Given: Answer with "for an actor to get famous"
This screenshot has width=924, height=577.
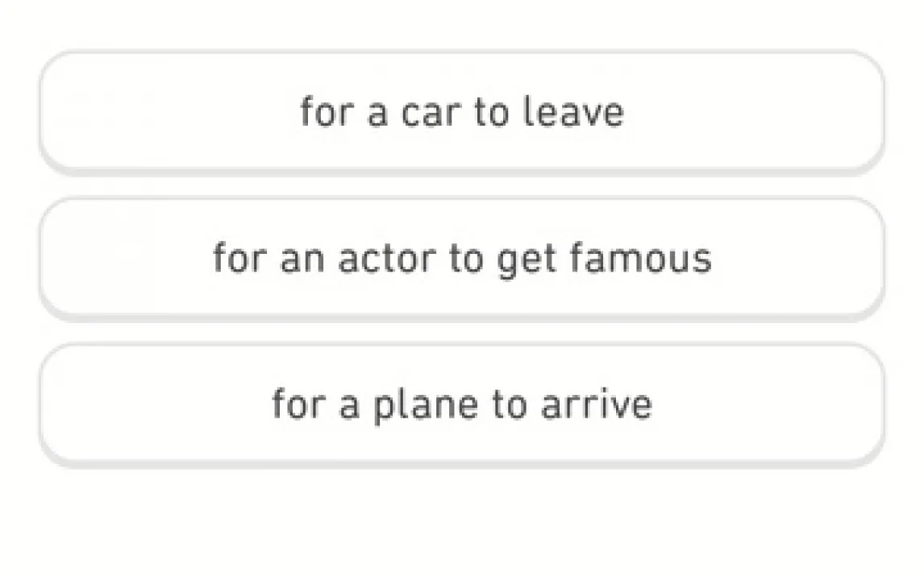Looking at the screenshot, I should coord(461,258).
